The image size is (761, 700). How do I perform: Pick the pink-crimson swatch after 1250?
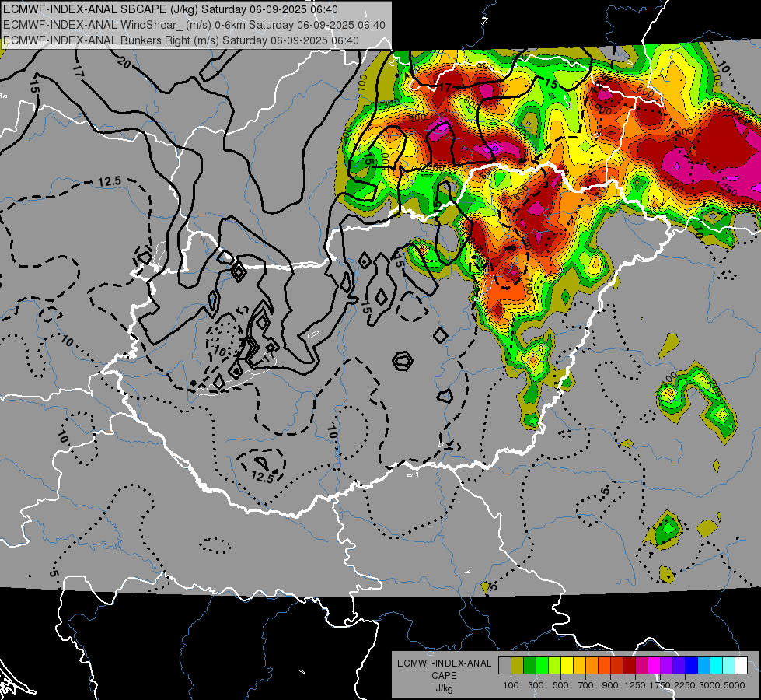[641, 665]
